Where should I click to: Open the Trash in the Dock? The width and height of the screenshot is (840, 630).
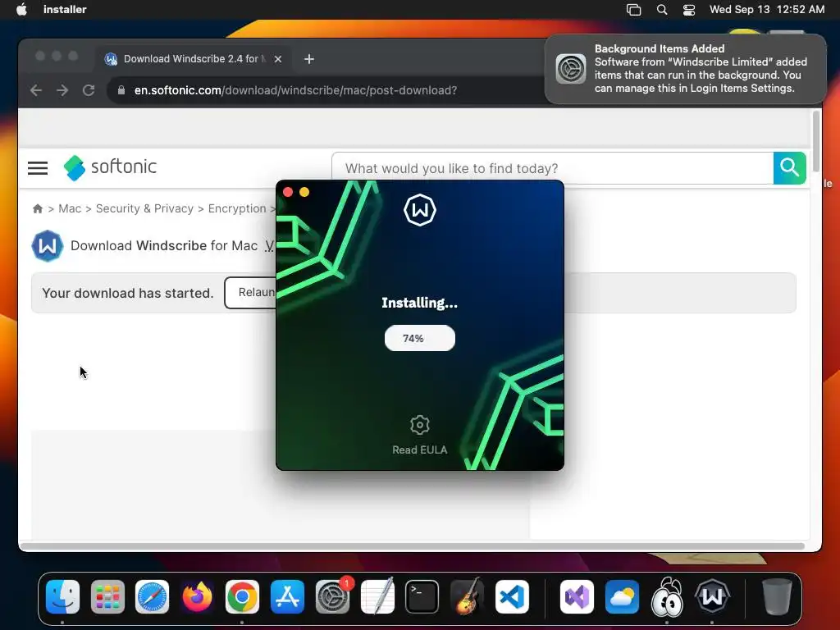(777, 596)
